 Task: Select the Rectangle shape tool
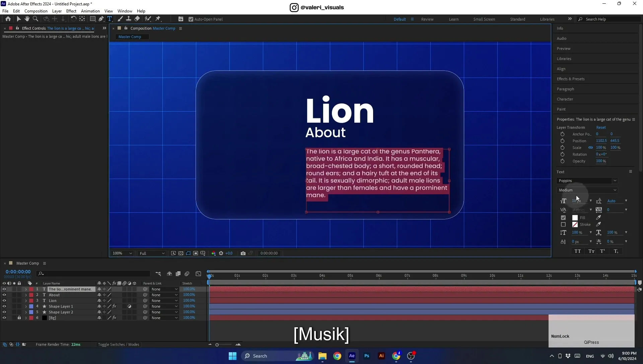[x=93, y=19]
